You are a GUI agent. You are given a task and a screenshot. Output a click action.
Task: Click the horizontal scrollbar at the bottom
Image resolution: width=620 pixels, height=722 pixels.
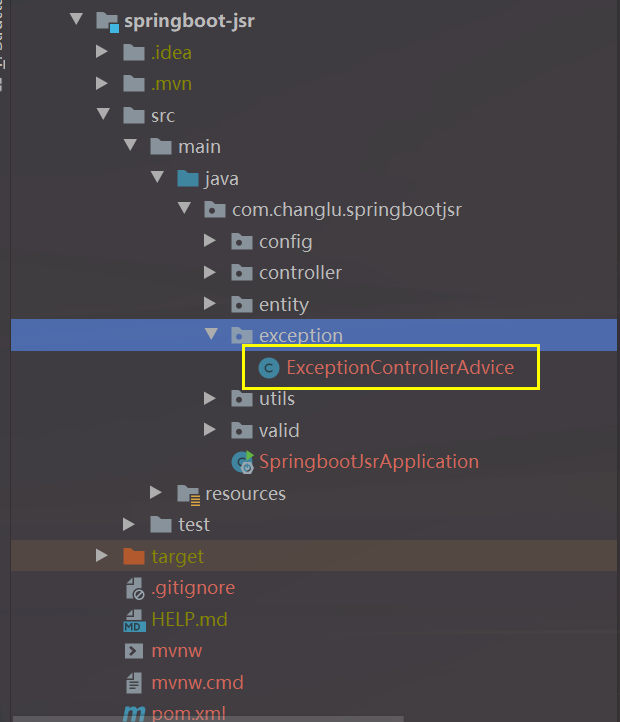coord(208,719)
